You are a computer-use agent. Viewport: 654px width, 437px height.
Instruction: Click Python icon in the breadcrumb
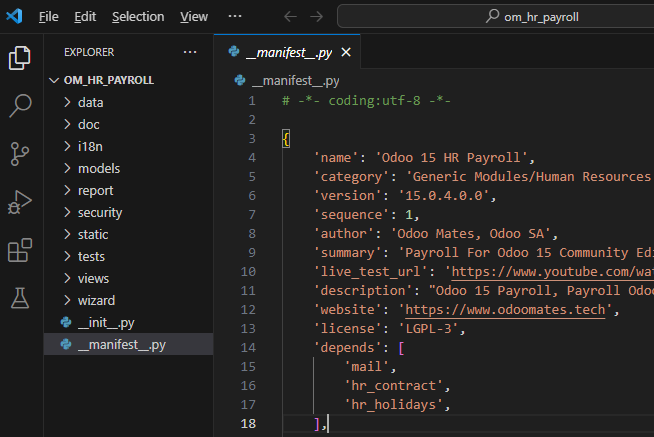pyautogui.click(x=240, y=80)
